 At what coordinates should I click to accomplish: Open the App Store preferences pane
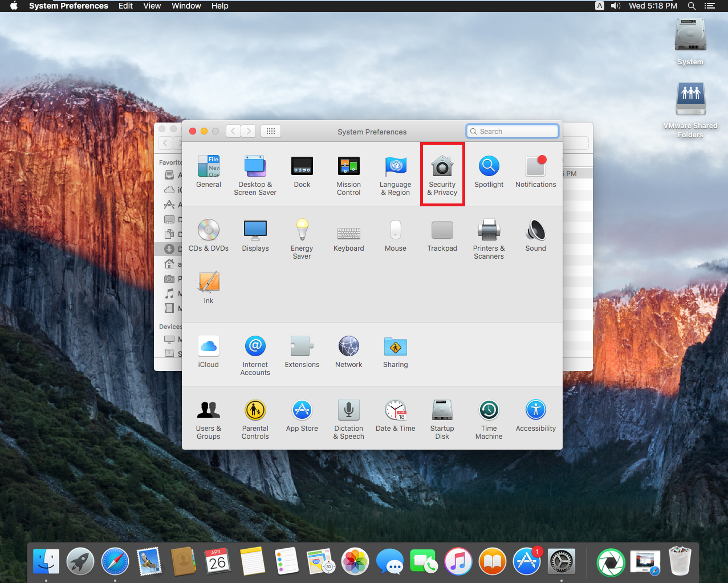pos(302,415)
